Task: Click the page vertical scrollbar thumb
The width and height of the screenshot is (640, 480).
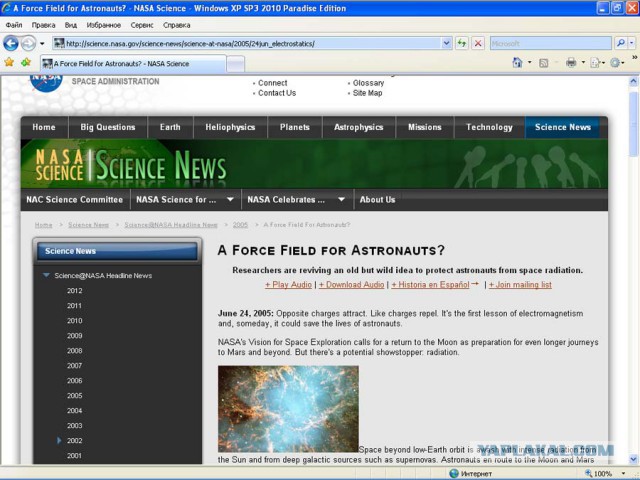Action: point(633,124)
